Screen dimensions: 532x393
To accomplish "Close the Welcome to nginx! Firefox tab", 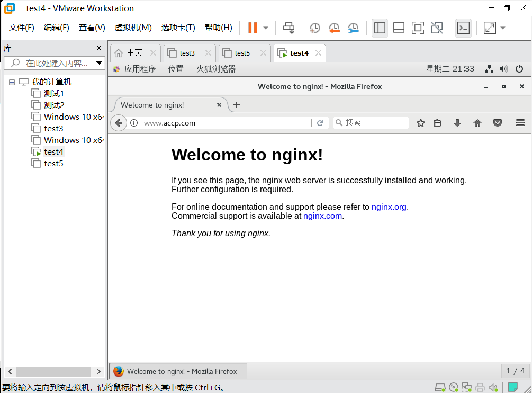I will 219,105.
